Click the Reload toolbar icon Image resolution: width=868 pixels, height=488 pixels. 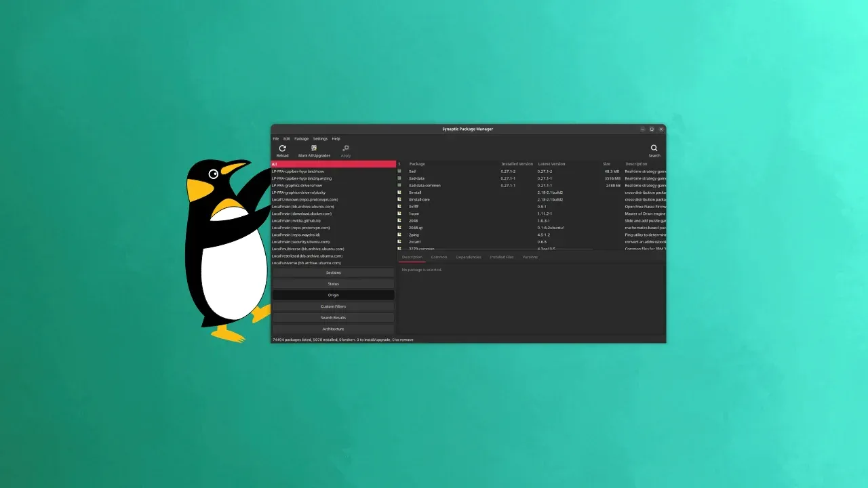(x=282, y=150)
